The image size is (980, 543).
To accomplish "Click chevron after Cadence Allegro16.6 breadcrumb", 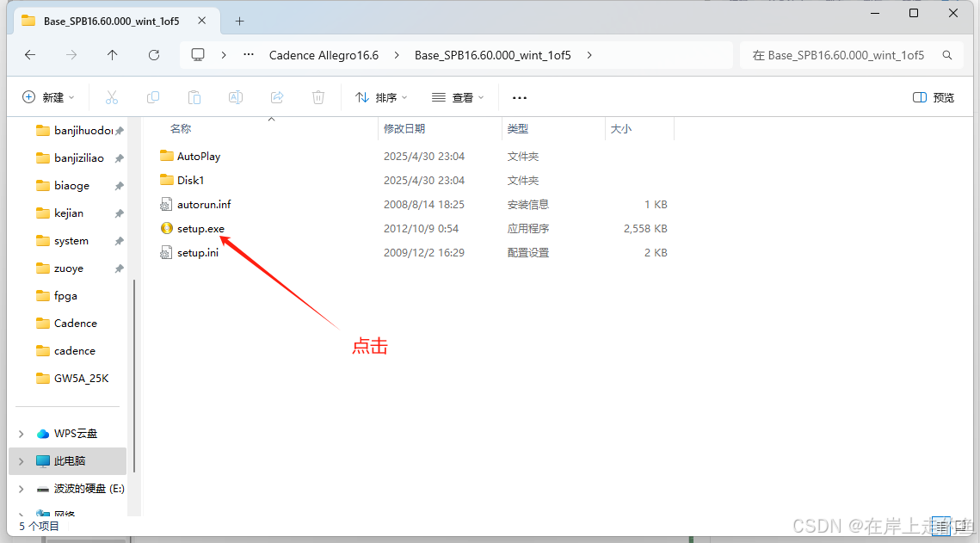I will click(397, 55).
